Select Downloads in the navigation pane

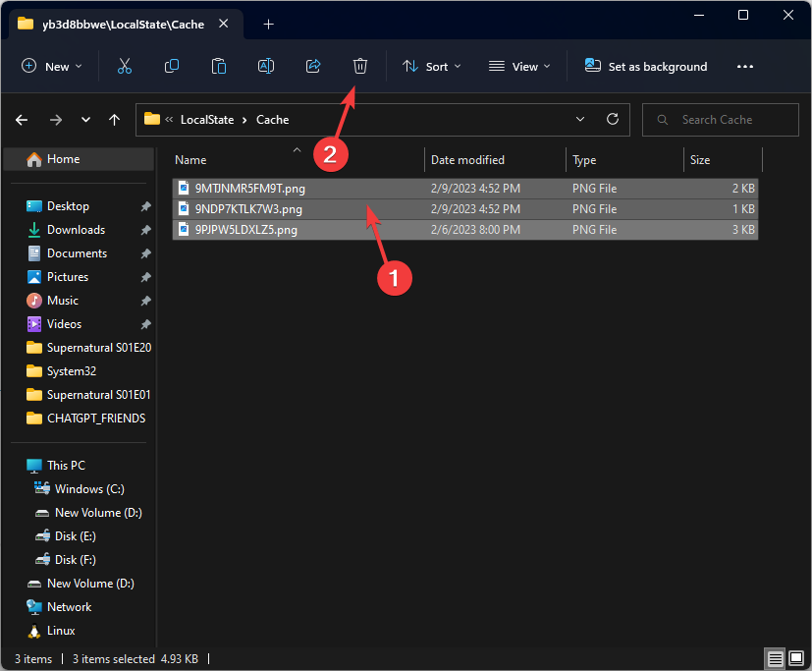pos(76,230)
